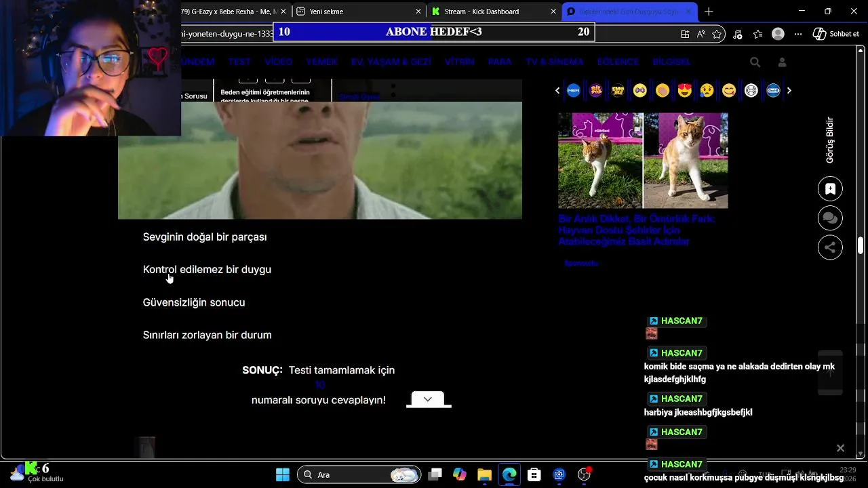Open the user profile icon in site header

click(x=782, y=62)
